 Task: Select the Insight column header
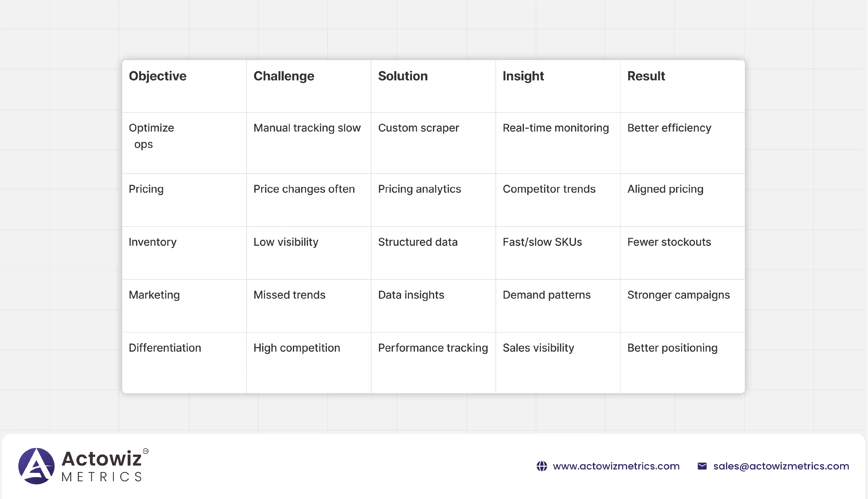pyautogui.click(x=523, y=76)
